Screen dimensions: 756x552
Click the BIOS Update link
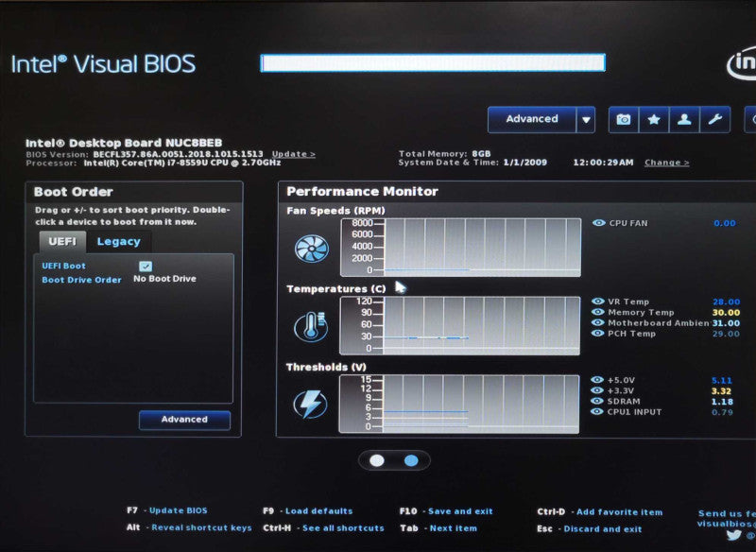(294, 154)
